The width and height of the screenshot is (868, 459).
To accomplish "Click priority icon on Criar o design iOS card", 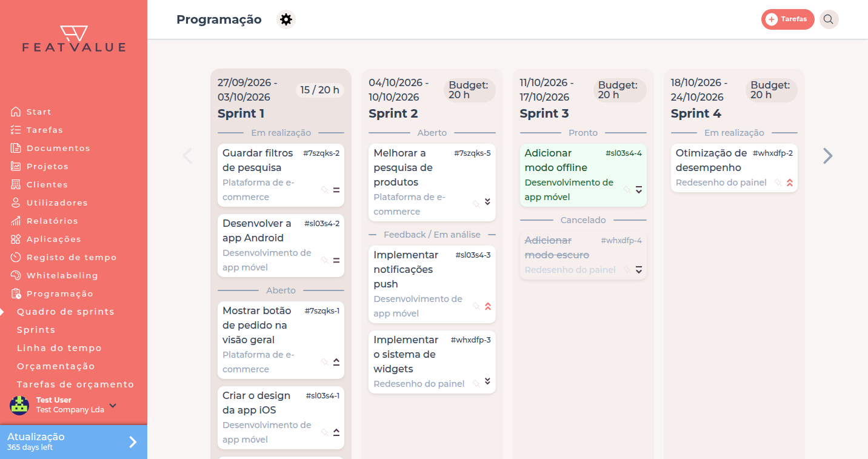I will point(336,432).
